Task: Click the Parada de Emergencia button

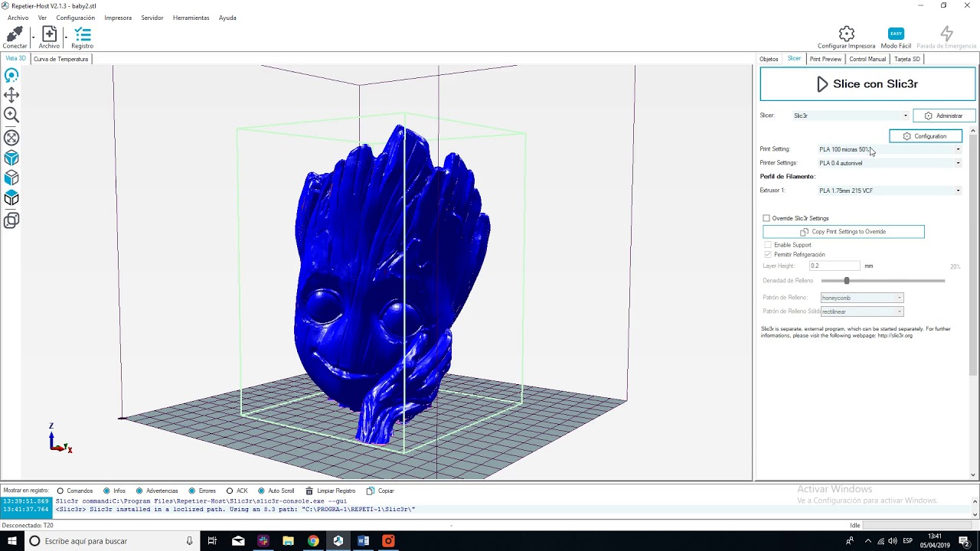Action: coord(946,36)
